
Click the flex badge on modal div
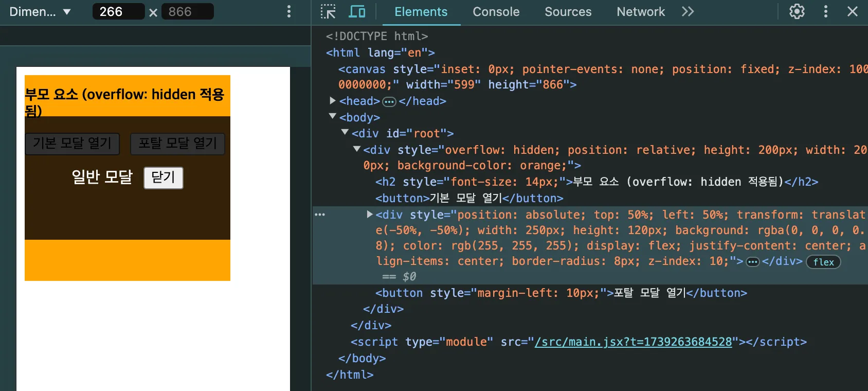pyautogui.click(x=823, y=262)
